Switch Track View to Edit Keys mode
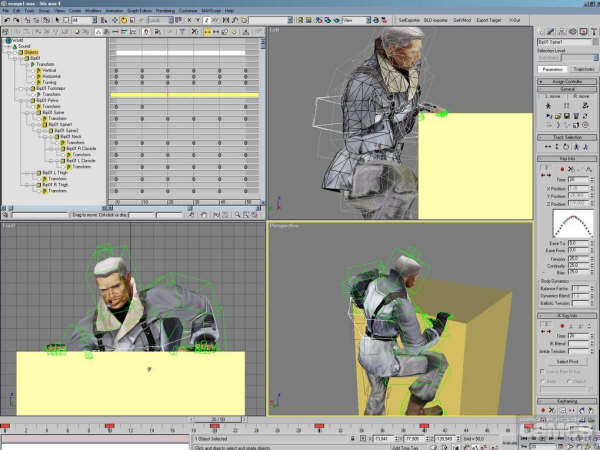Image resolution: width=600 pixels, height=450 pixels. pos(98,32)
